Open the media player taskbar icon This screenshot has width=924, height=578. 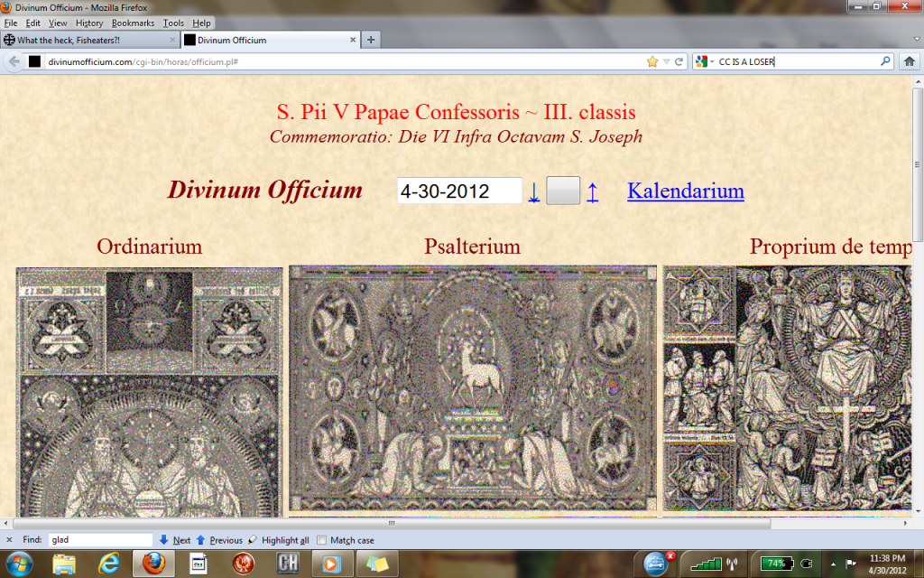pos(332,564)
